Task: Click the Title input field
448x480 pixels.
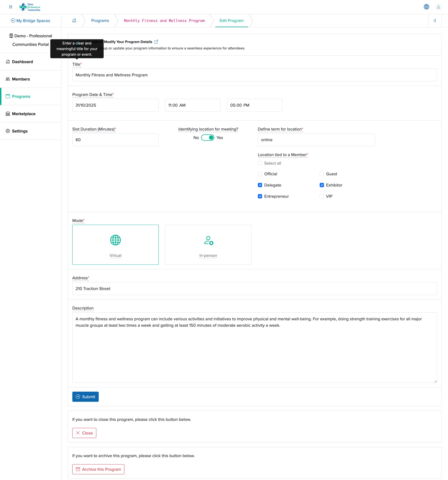Action: (x=254, y=75)
